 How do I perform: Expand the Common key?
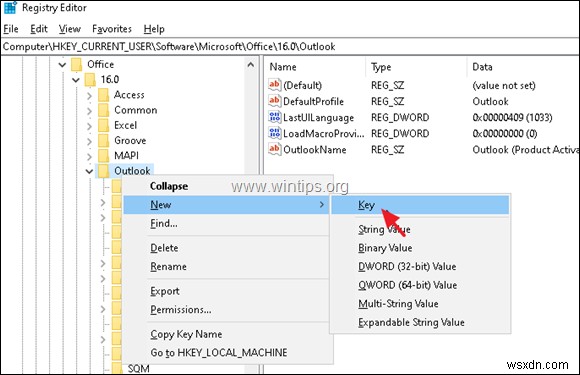(89, 111)
